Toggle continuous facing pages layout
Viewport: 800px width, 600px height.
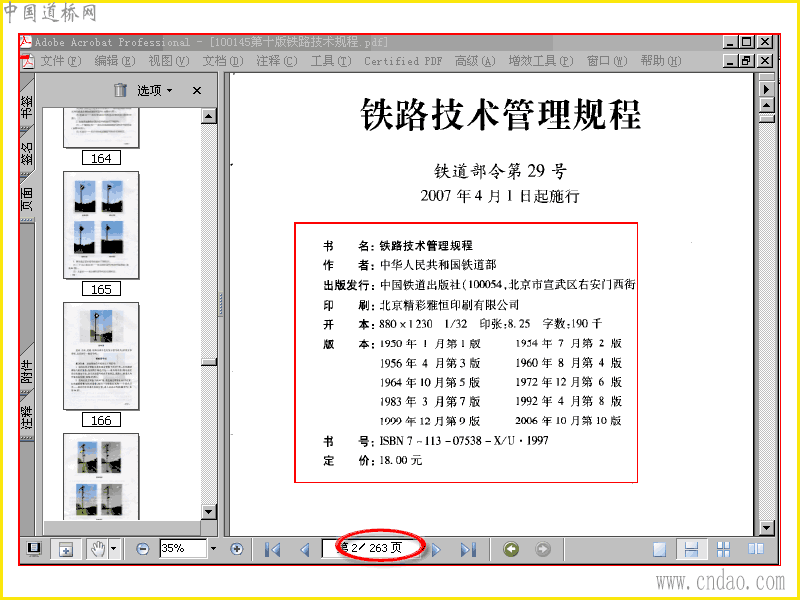pos(756,549)
